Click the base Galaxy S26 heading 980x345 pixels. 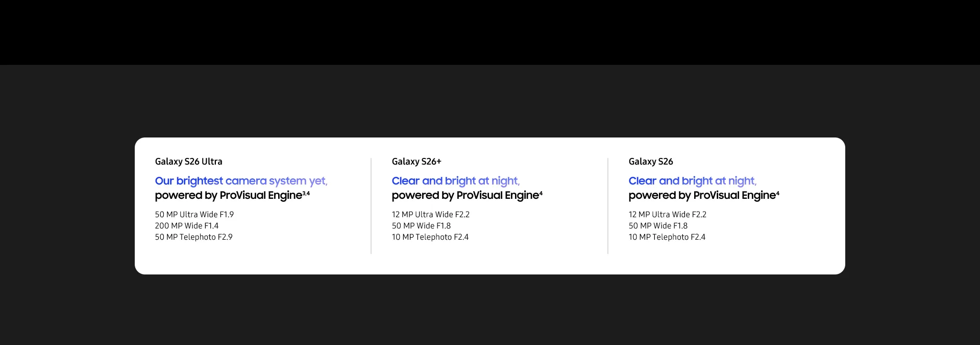tap(650, 162)
